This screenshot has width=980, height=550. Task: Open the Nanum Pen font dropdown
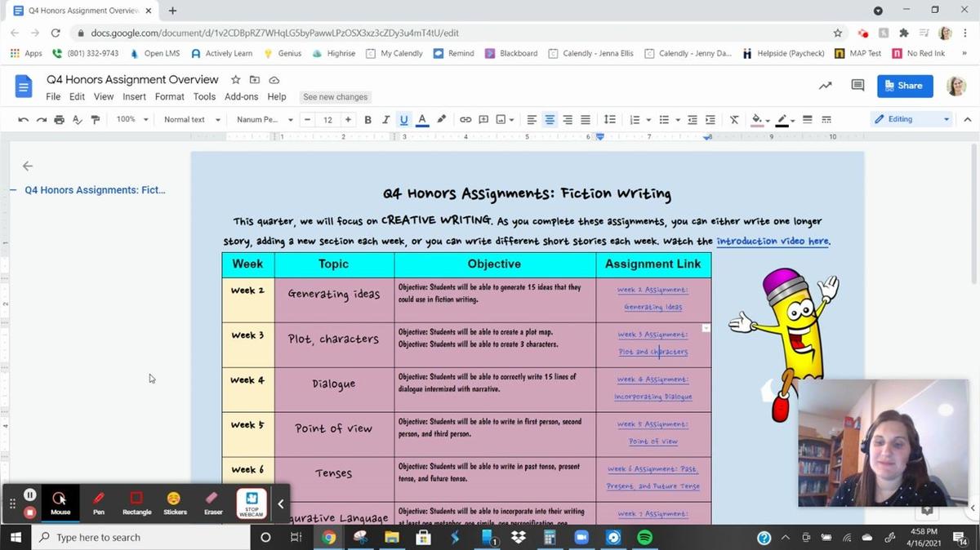pos(265,119)
